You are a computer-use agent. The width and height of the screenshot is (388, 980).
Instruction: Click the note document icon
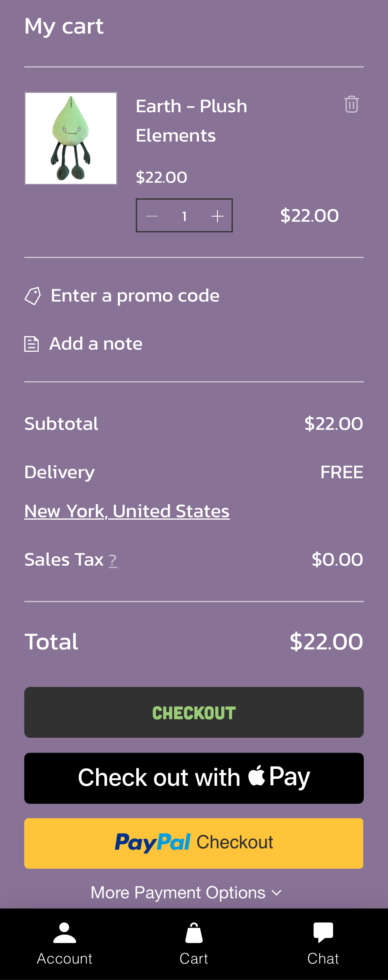click(31, 344)
